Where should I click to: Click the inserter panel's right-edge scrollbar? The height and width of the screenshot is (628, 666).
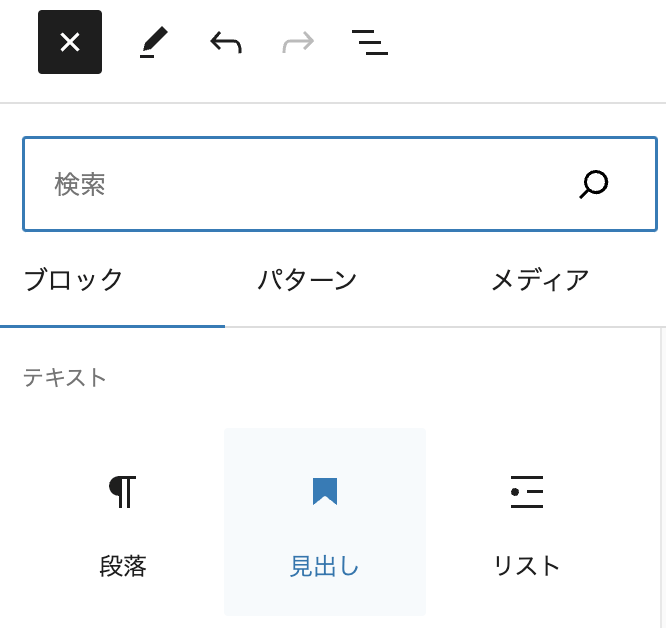[662, 470]
